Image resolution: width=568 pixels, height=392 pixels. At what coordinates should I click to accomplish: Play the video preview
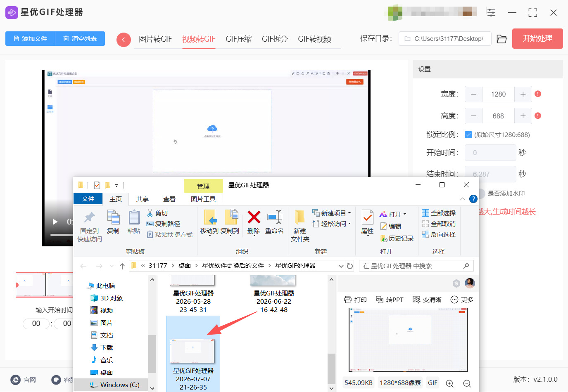[x=55, y=222]
